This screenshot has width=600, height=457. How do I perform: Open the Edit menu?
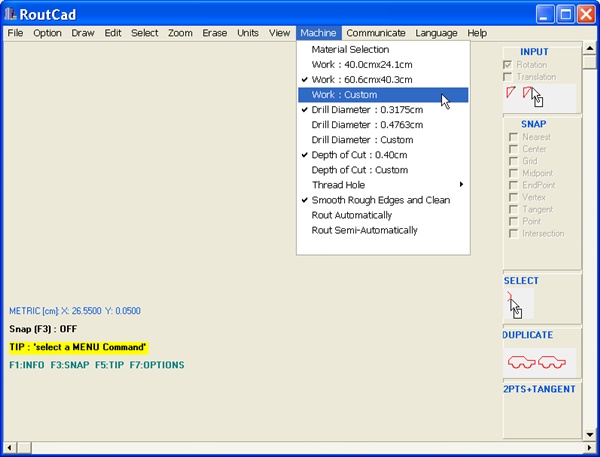pyautogui.click(x=113, y=33)
